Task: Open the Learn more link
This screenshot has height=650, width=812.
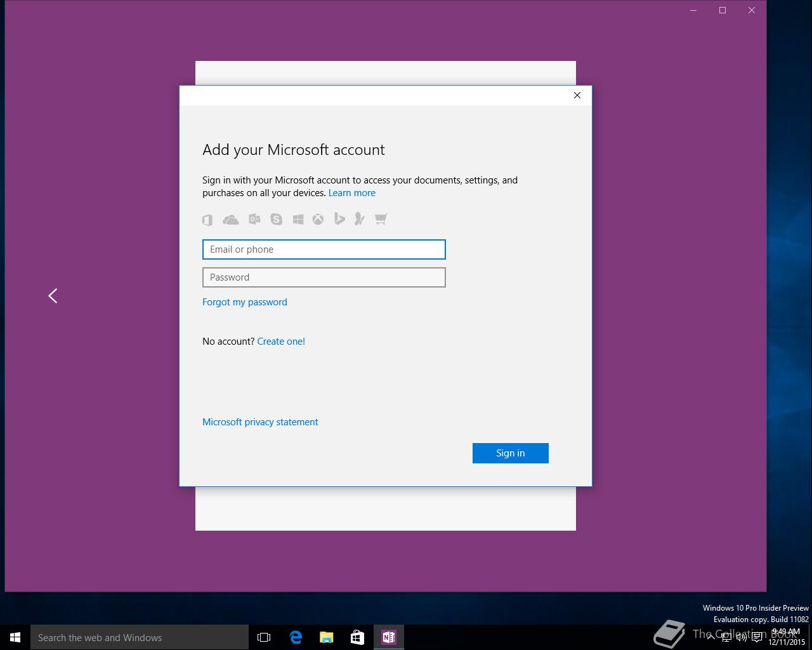Action: coord(352,193)
